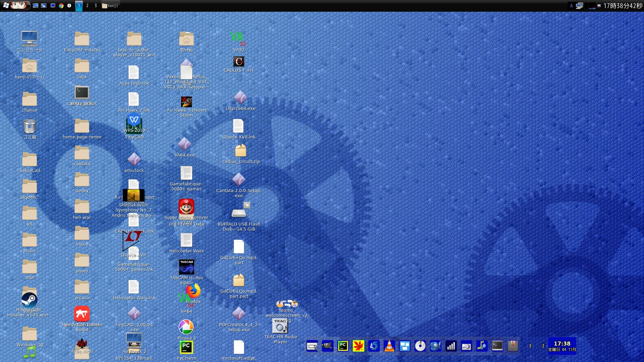644x362 pixels.
Task: Select the BUFFALO USB Flash Disk icon
Action: point(239,213)
